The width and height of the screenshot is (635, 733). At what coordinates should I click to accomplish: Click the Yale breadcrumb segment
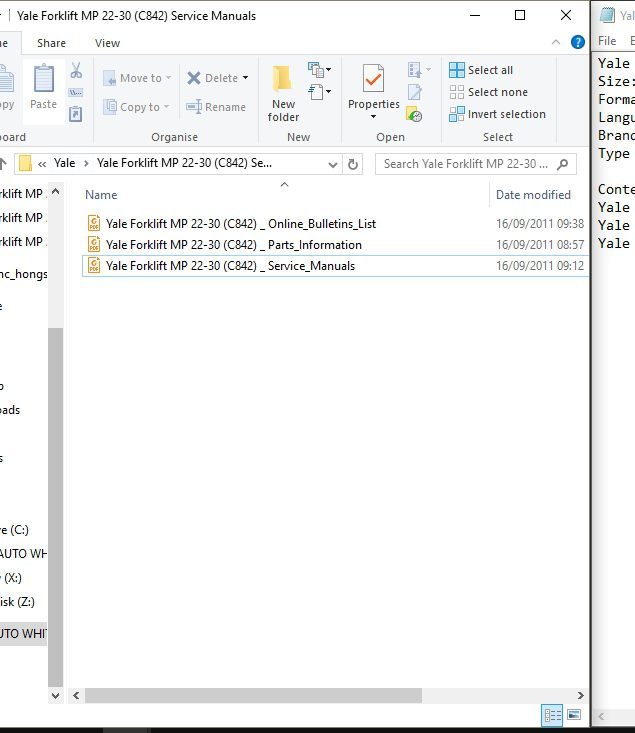(x=65, y=163)
